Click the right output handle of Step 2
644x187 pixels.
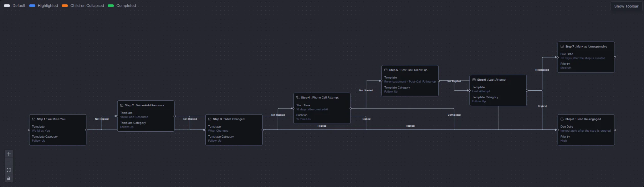(174, 116)
